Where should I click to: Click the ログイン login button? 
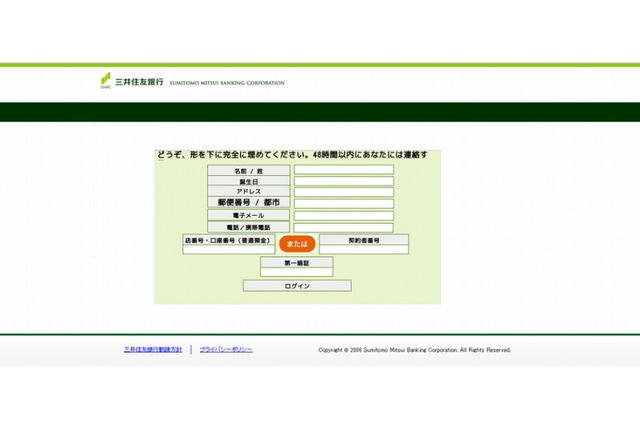(297, 286)
